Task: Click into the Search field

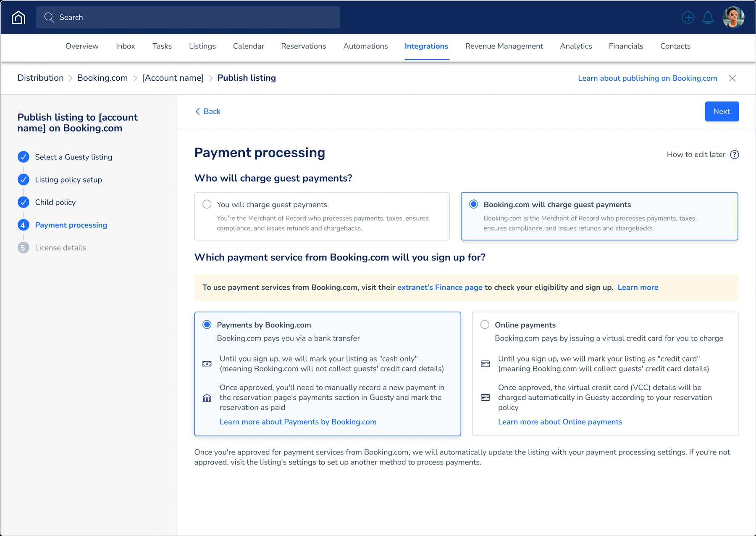Action: coord(188,17)
